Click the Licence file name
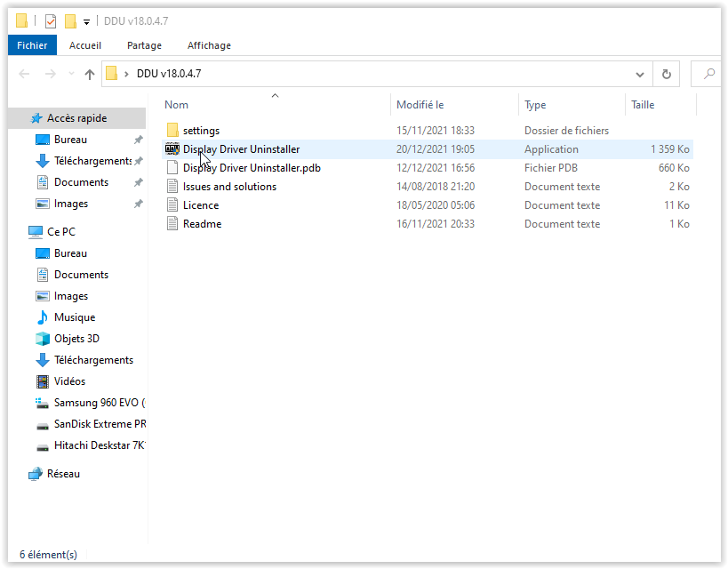728x569 pixels. click(x=201, y=205)
